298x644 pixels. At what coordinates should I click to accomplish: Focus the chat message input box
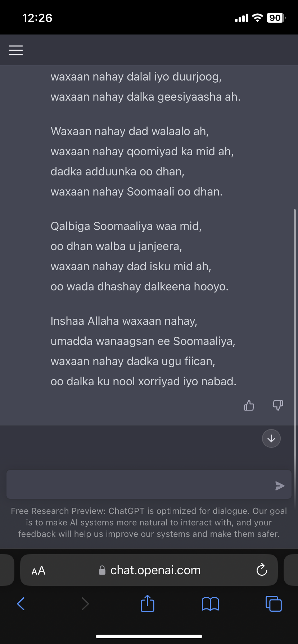pyautogui.click(x=140, y=484)
